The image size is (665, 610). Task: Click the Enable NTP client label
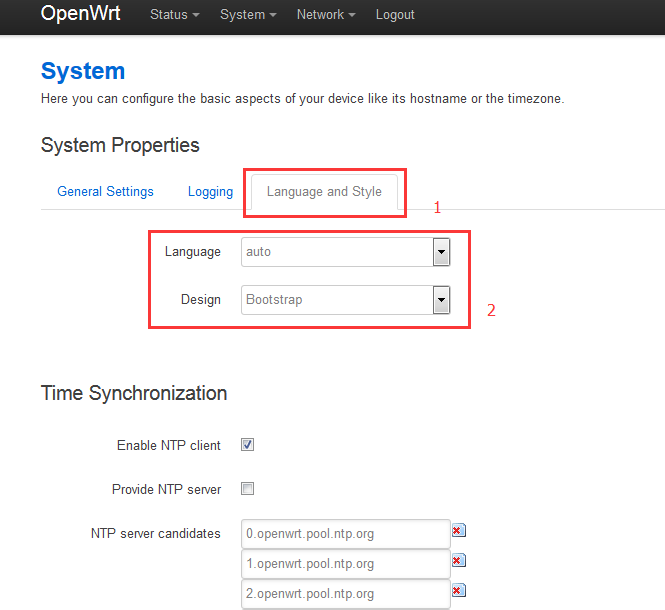point(169,445)
